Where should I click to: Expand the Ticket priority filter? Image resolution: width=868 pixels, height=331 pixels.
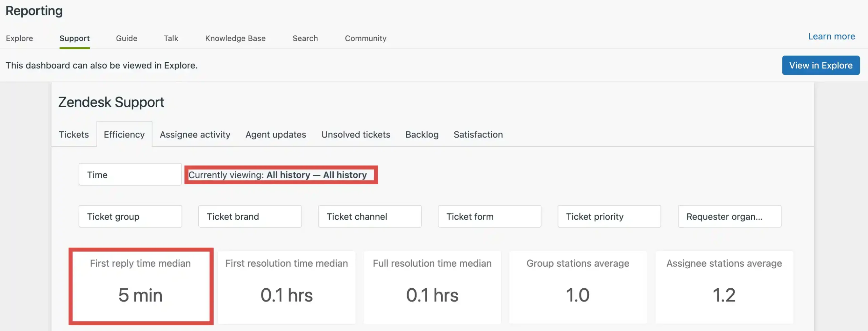tap(609, 216)
